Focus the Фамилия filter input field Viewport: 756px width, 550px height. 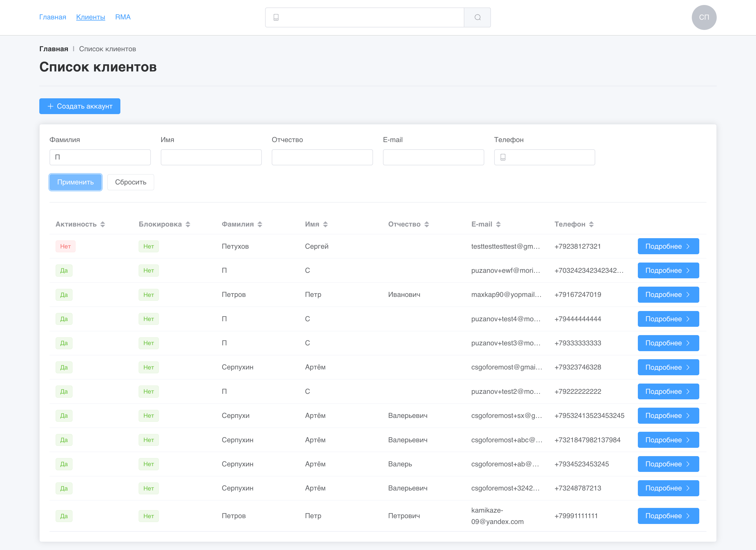[x=100, y=157]
